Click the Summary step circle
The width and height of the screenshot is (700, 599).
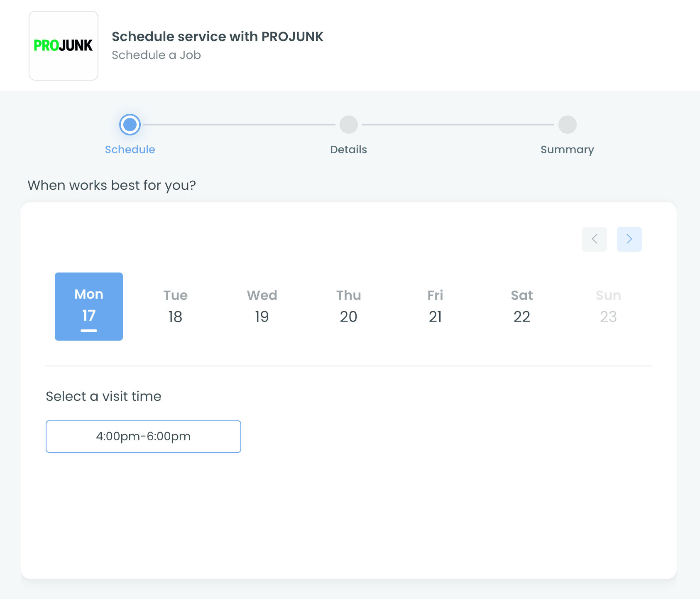coord(567,125)
